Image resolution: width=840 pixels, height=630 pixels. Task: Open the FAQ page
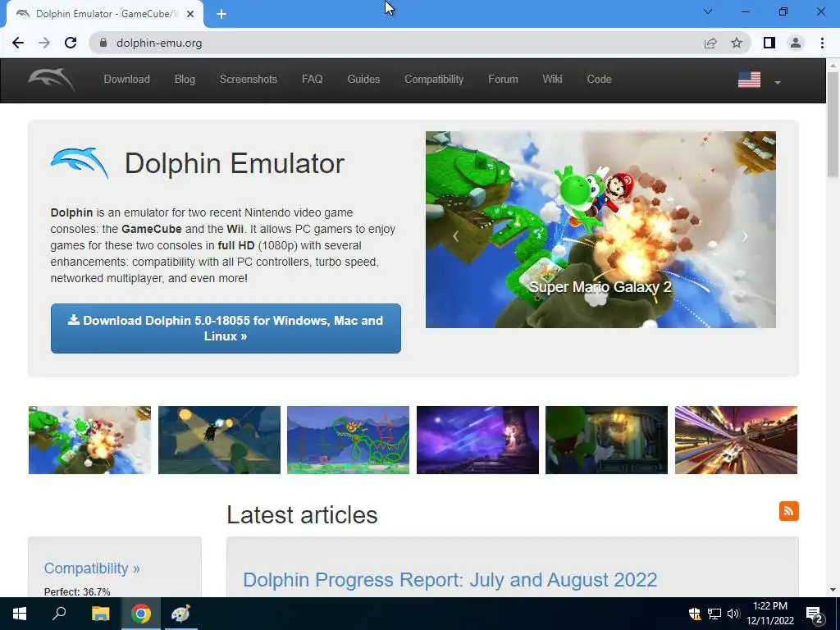point(312,80)
